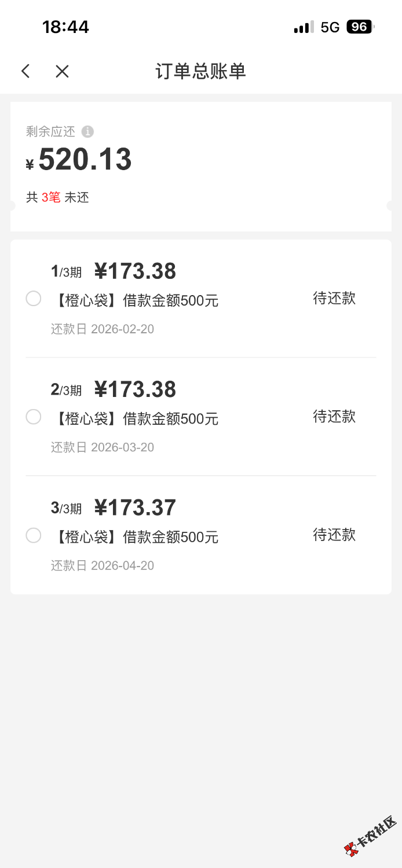Tap the 5G network indicator
This screenshot has width=402, height=868.
[330, 27]
